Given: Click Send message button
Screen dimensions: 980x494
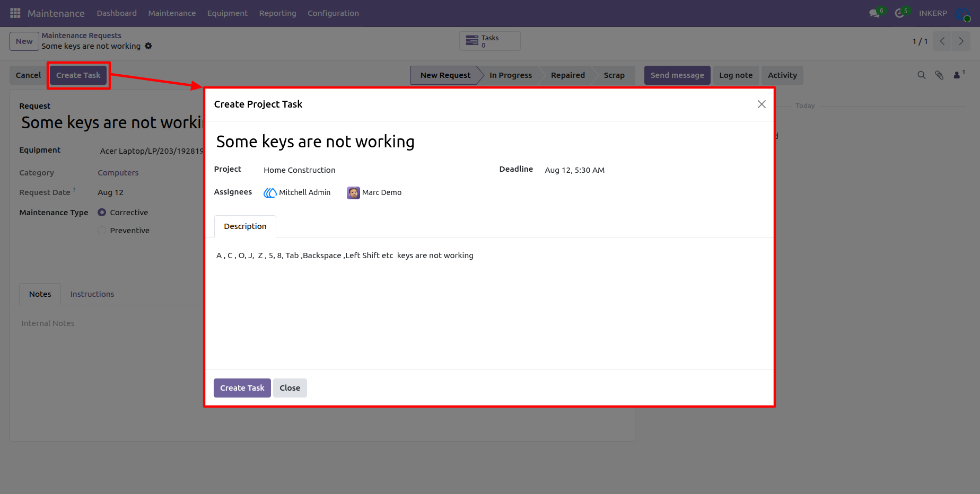Looking at the screenshot, I should [x=677, y=75].
